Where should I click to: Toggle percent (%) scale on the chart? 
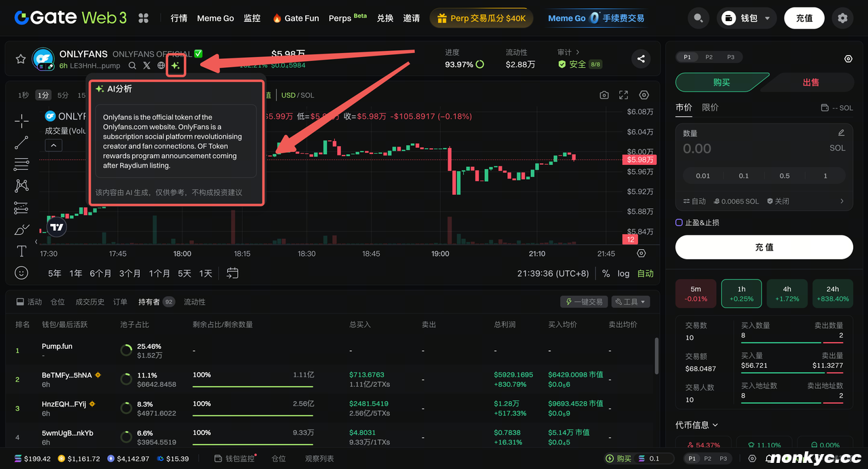(x=606, y=274)
